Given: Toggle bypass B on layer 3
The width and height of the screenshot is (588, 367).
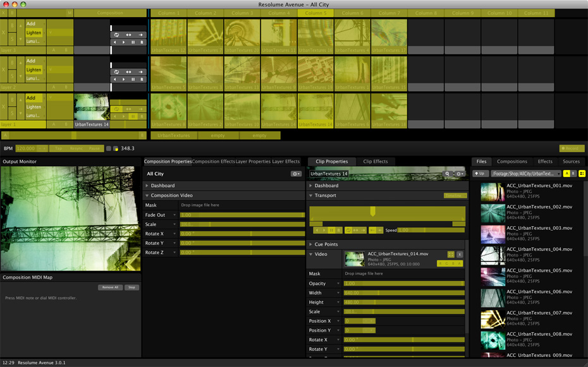Looking at the screenshot, I should point(12,26).
